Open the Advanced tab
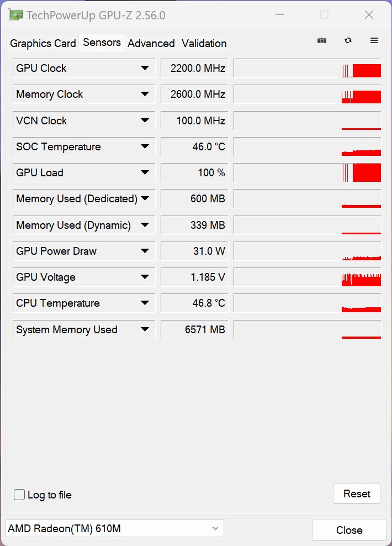 (x=151, y=43)
